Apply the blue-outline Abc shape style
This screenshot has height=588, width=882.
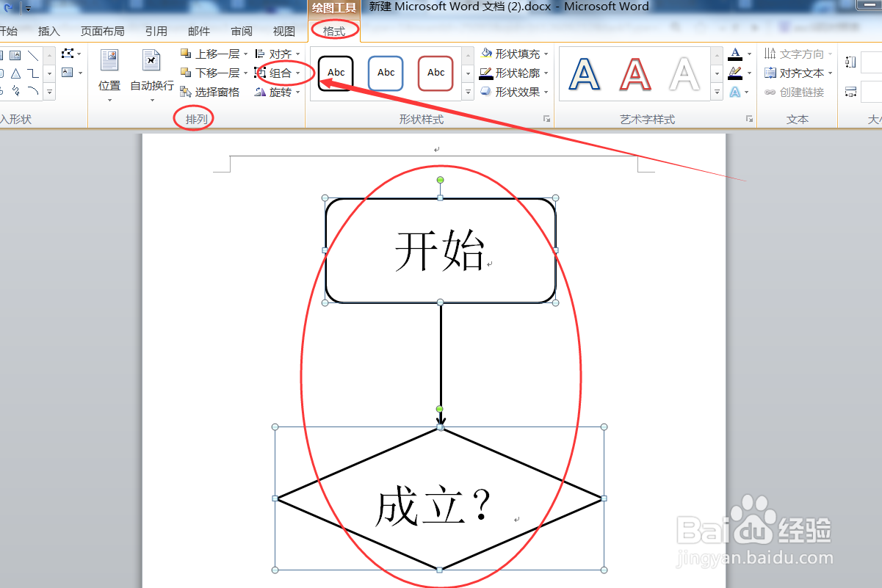coord(386,73)
